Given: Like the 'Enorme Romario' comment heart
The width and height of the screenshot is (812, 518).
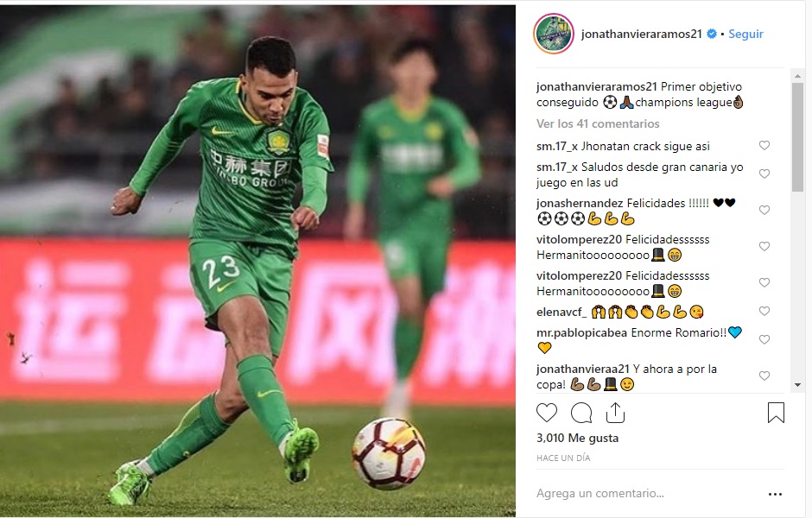Looking at the screenshot, I should click(x=764, y=339).
